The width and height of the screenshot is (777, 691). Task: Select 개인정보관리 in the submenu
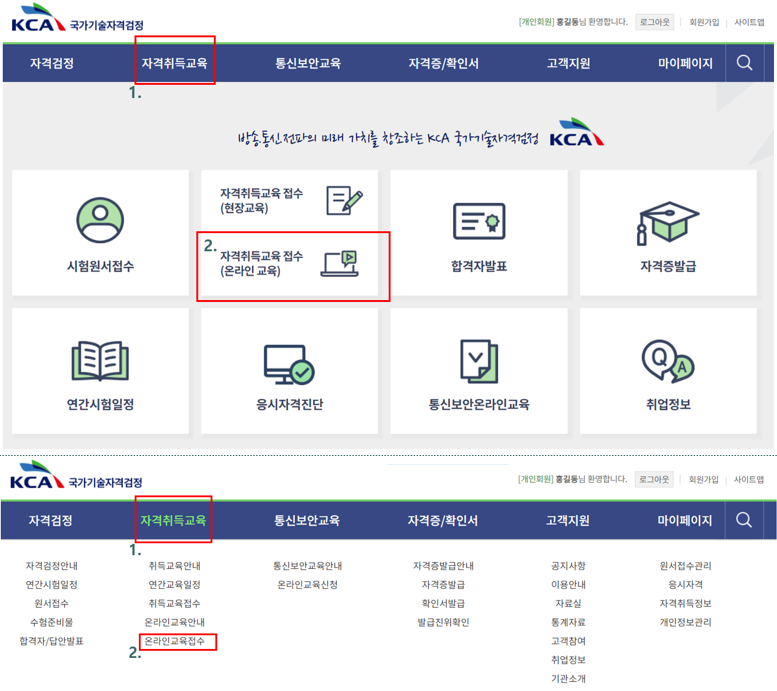tap(685, 622)
